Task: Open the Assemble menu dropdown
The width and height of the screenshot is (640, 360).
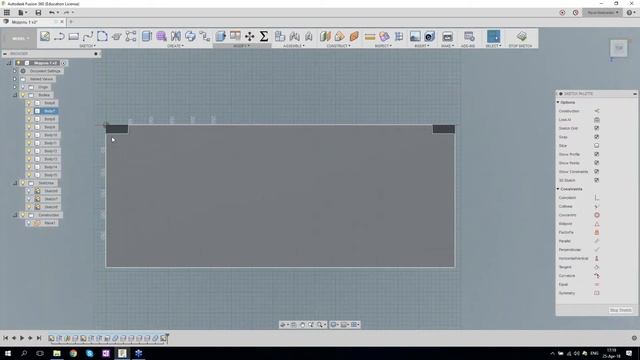Action: (x=294, y=46)
